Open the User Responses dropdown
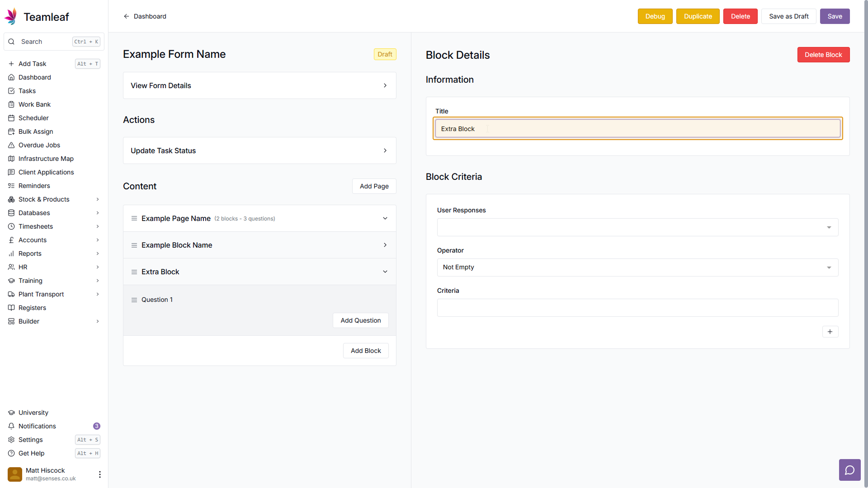Screen dimensions: 868x488 click(x=637, y=227)
